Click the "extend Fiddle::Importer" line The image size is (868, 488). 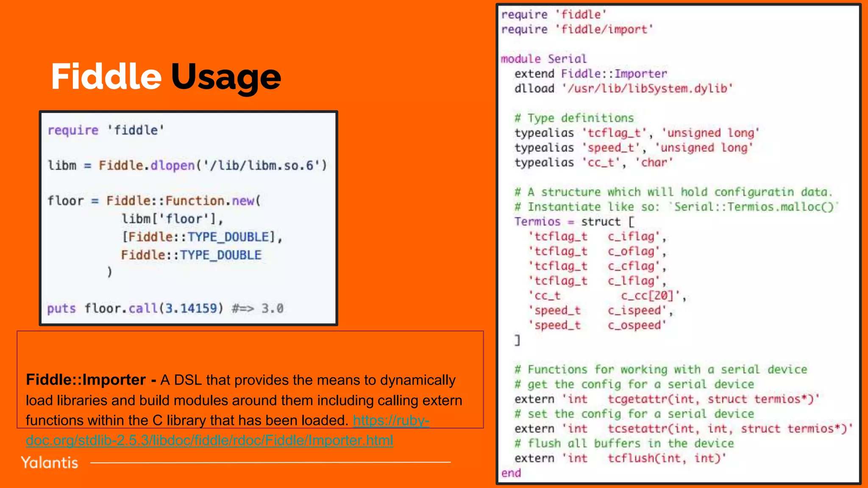click(x=591, y=74)
